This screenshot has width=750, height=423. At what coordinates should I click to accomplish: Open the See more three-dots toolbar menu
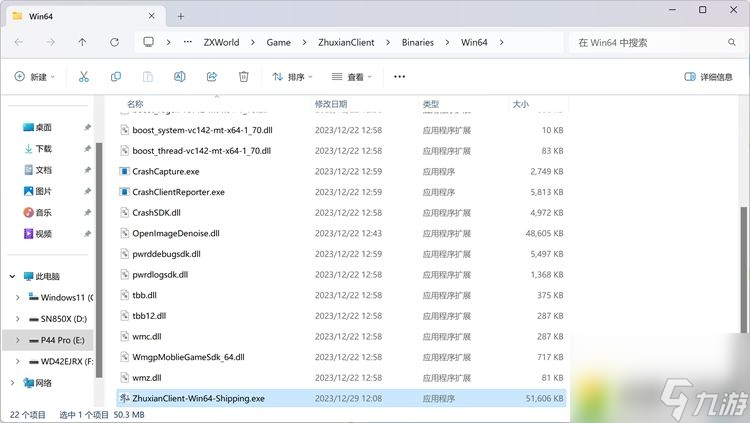pyautogui.click(x=399, y=77)
